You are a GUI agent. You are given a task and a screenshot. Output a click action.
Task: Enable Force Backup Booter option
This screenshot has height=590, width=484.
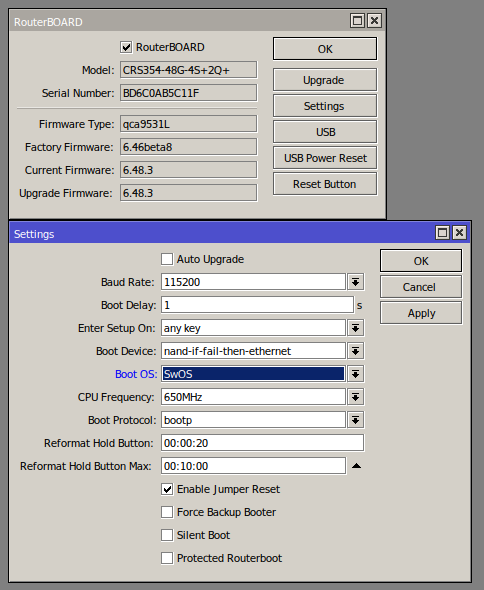[167, 512]
